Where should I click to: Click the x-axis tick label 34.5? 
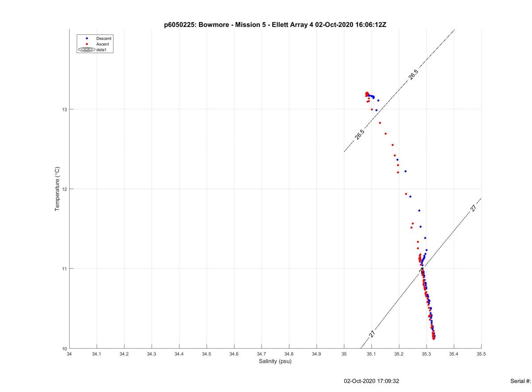point(207,354)
